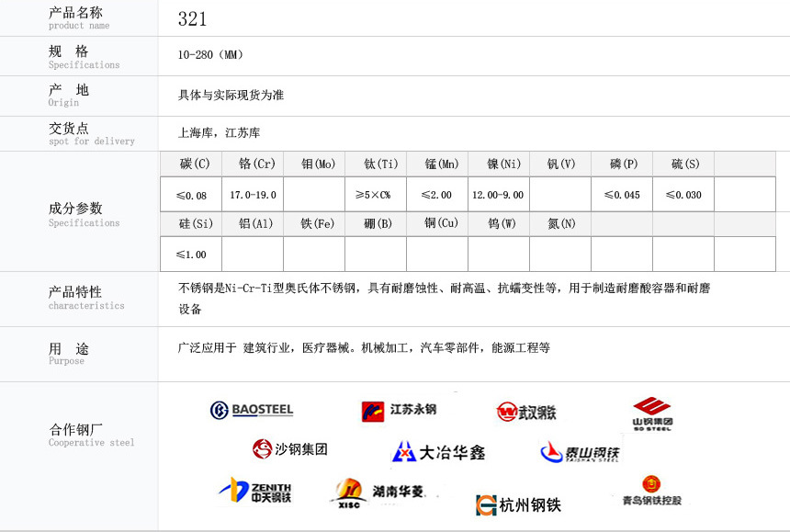Click the carbon value ≤0.08 cell
Screen dimensions: 790x532
pos(191,195)
